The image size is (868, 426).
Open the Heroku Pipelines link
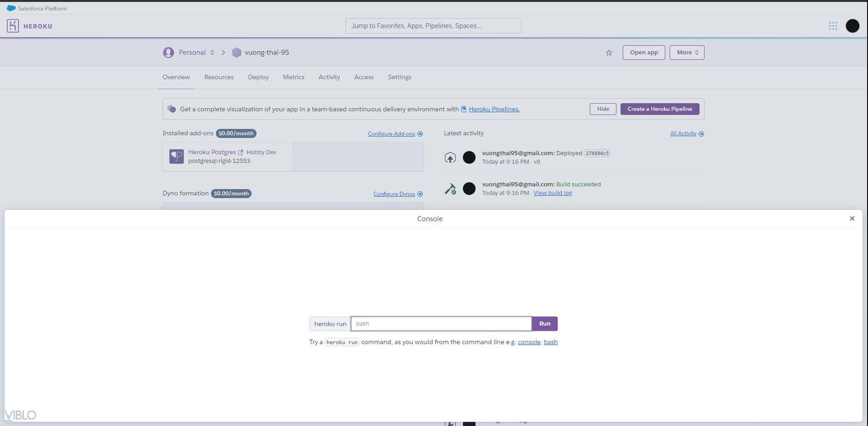(x=494, y=110)
